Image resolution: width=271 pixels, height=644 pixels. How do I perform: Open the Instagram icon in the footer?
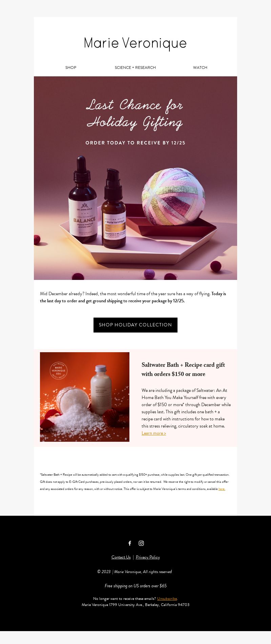(x=141, y=543)
